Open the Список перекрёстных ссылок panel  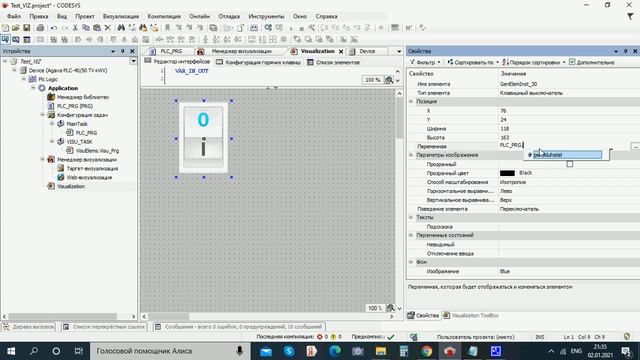tap(104, 327)
